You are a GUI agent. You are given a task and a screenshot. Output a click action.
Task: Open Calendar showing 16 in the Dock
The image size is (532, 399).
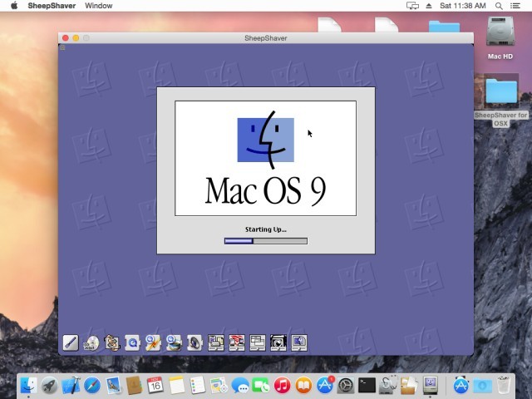tap(155, 385)
